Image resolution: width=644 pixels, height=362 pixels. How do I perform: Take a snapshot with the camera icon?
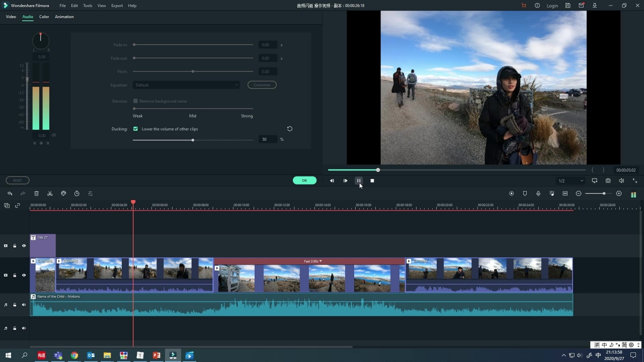point(608,180)
